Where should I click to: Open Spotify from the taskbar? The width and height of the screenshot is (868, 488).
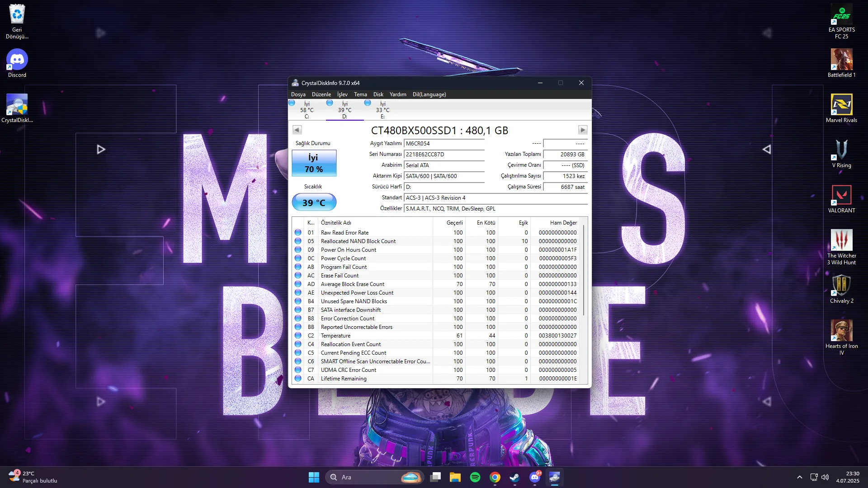[x=475, y=477]
